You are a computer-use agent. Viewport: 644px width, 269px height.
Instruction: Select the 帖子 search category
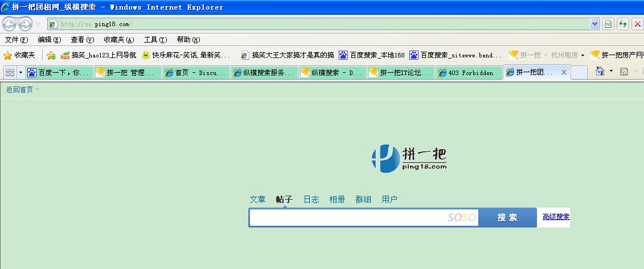coord(284,199)
